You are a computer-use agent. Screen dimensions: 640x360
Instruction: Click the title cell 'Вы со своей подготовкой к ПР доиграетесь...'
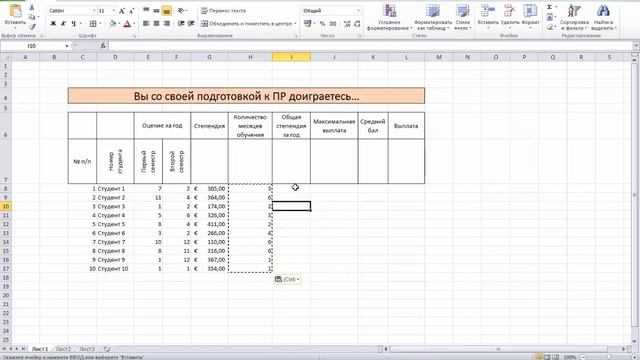pos(246,96)
